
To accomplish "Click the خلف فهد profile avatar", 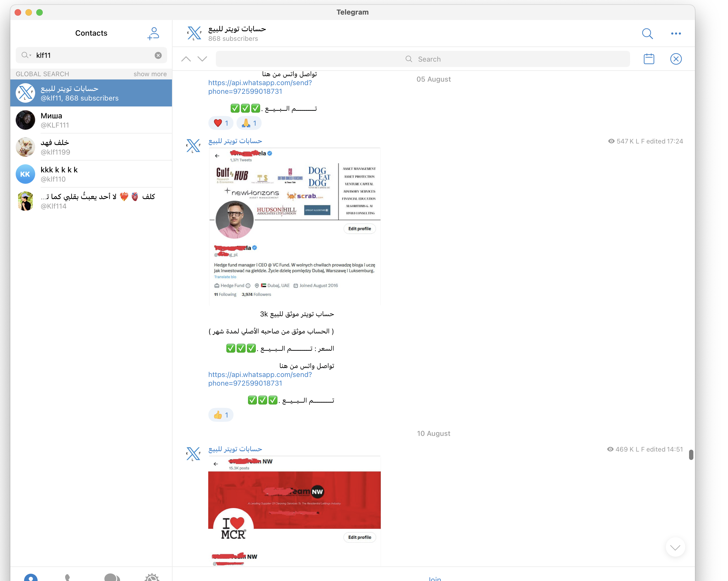I will tap(25, 147).
